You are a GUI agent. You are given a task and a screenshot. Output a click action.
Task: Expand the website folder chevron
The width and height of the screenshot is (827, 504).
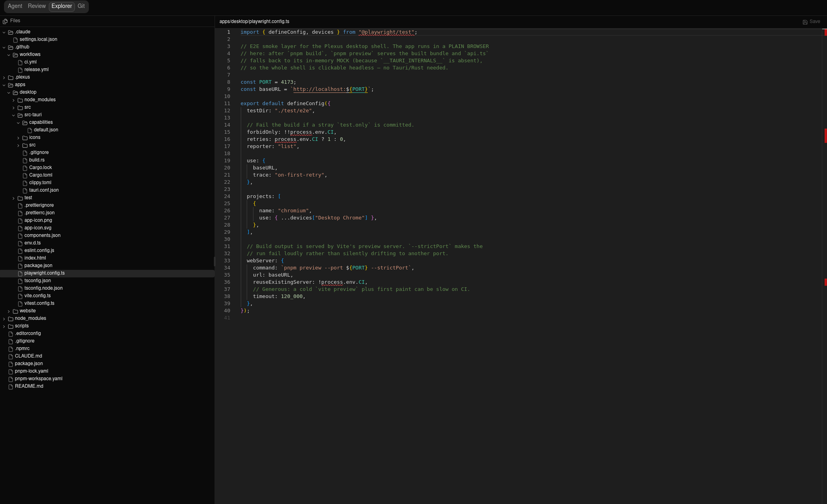9,311
